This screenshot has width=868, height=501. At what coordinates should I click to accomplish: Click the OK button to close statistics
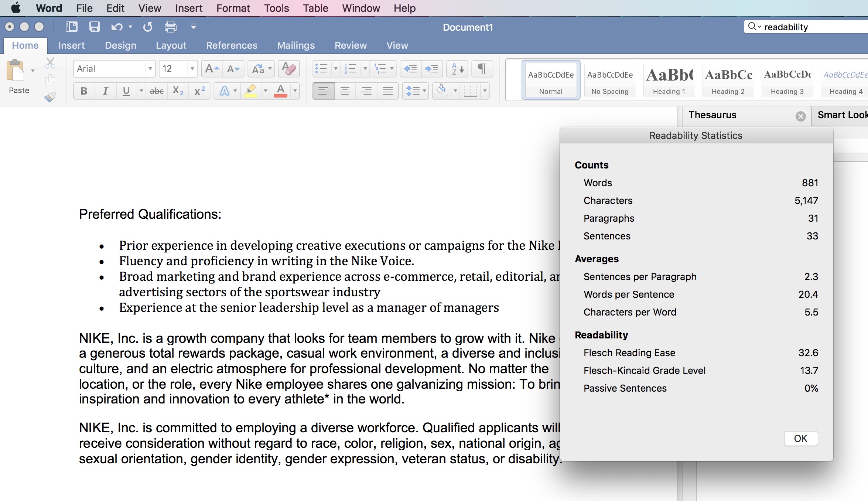pyautogui.click(x=801, y=438)
